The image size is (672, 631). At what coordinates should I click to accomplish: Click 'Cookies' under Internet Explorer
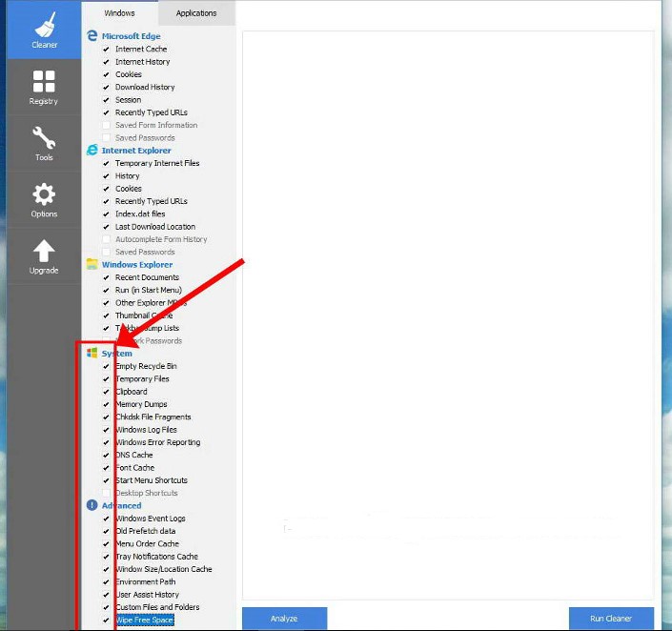(128, 189)
